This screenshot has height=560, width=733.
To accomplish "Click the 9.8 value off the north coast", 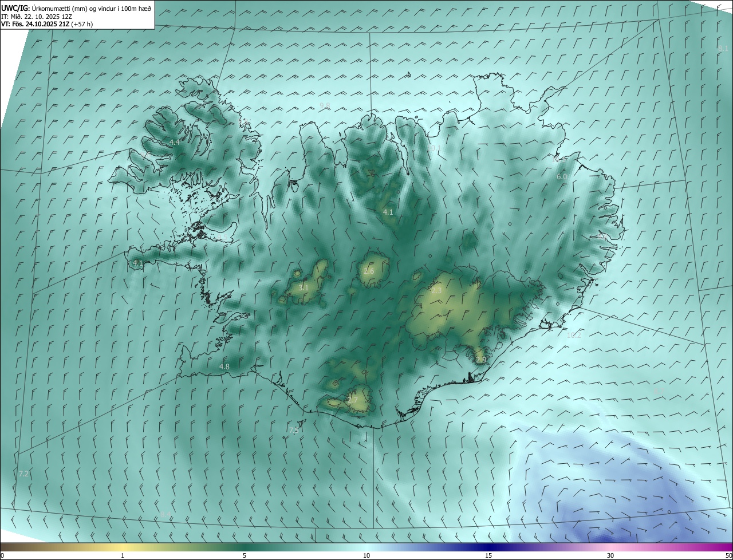I will 325,105.
